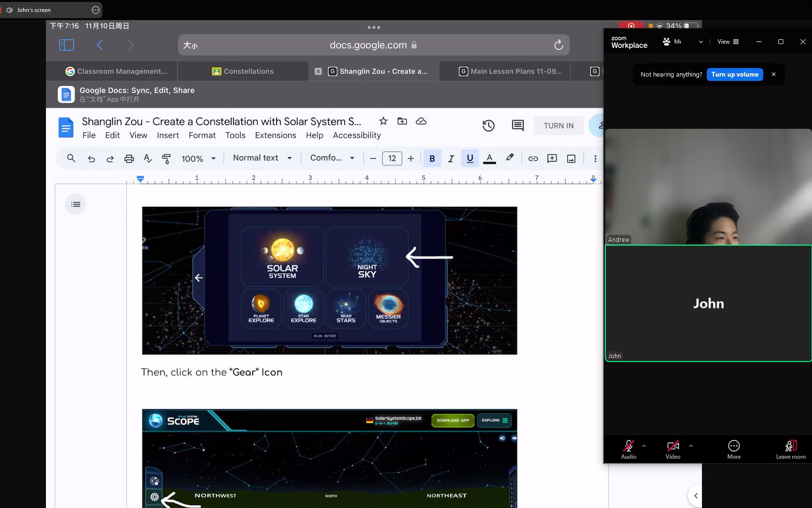
Task: Start Zoom video
Action: click(x=673, y=450)
